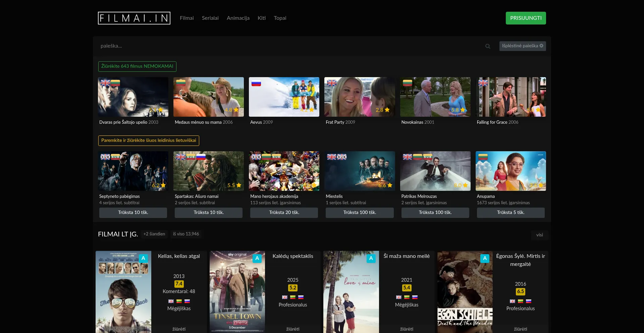Open advanced search with the gear button
Viewport: 644px width, 333px height.
click(x=522, y=46)
